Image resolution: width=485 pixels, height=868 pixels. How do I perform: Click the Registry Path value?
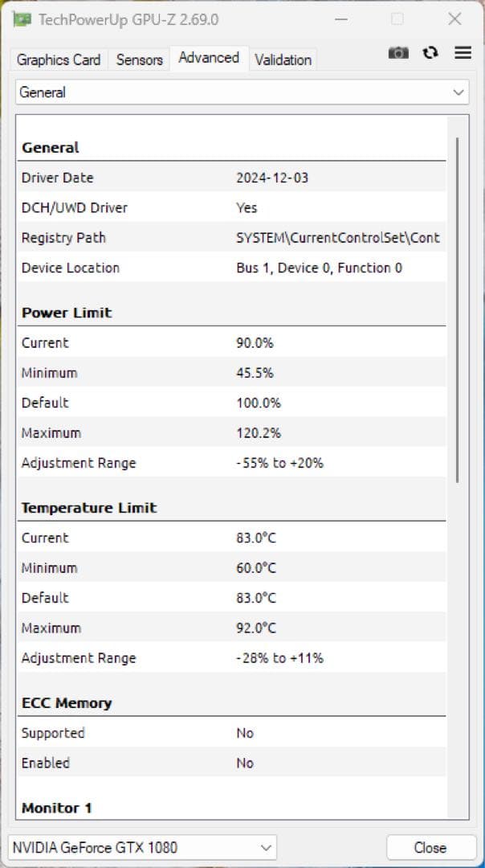coord(338,237)
